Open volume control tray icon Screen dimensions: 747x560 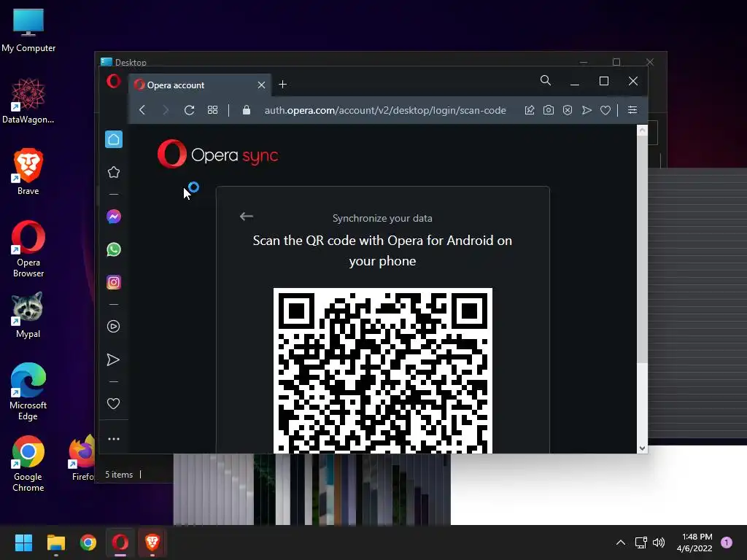659,542
